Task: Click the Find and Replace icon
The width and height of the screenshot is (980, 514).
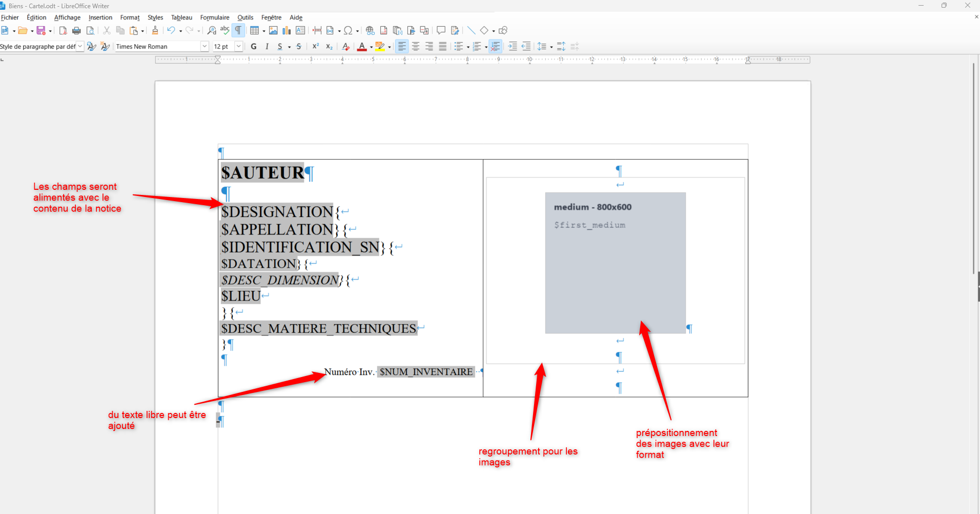Action: click(212, 30)
